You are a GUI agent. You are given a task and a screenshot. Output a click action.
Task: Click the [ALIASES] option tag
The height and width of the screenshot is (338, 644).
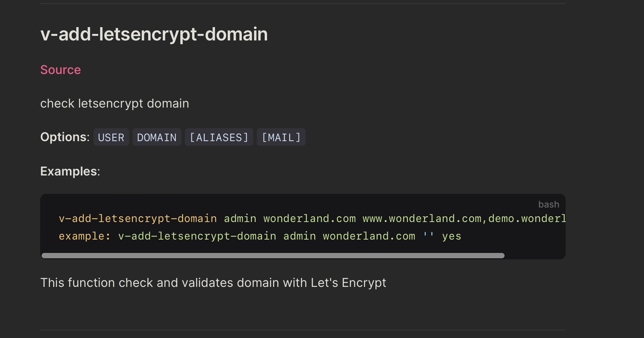219,137
